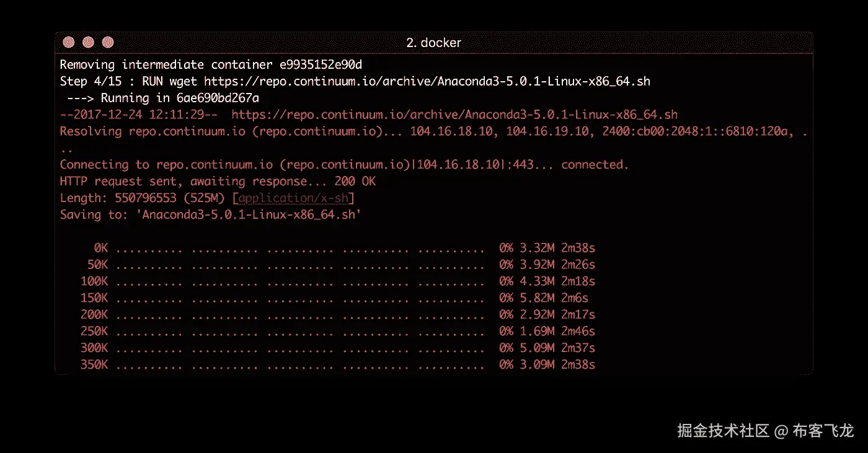Click the word "connected." in the output

point(595,165)
